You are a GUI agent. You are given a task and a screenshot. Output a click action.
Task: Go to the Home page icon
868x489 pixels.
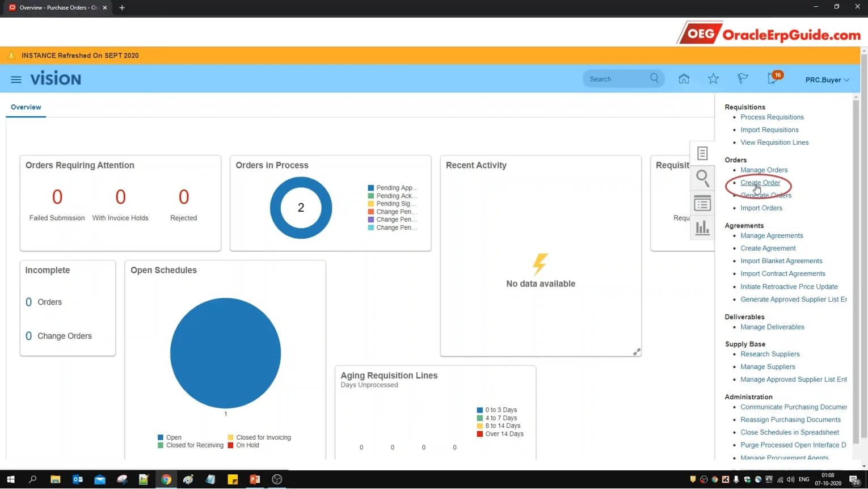click(684, 79)
